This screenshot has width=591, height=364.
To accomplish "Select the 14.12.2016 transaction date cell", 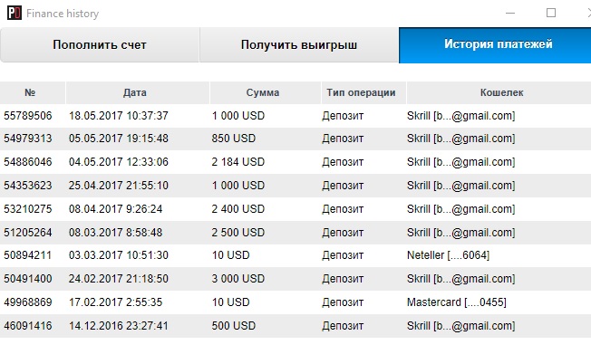I will pyautogui.click(x=119, y=326).
